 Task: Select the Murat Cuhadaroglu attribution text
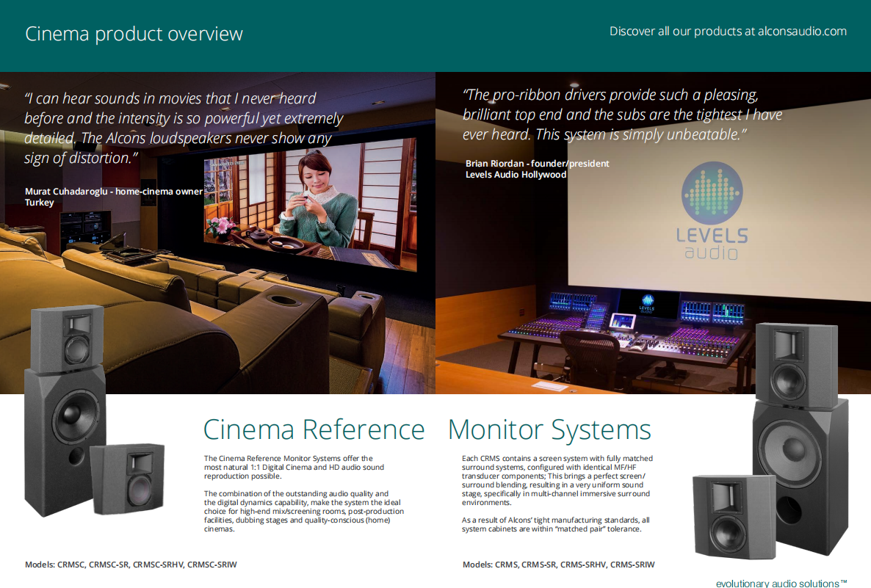pos(113,196)
